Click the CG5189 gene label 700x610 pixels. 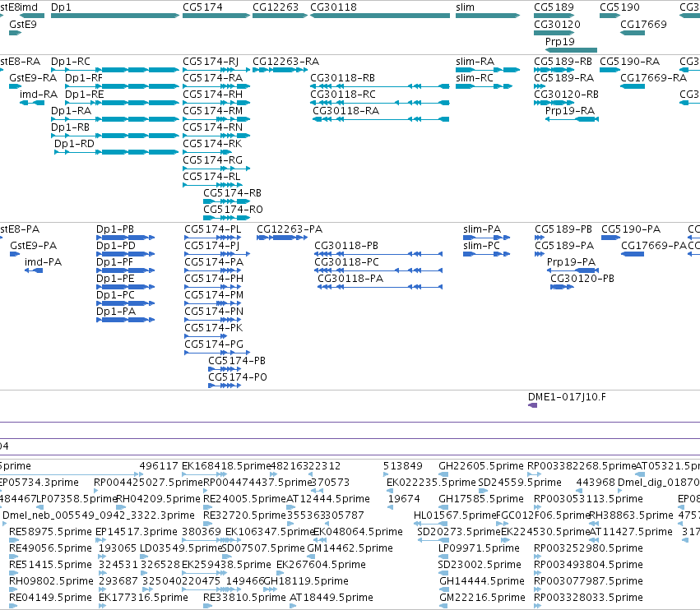(554, 7)
